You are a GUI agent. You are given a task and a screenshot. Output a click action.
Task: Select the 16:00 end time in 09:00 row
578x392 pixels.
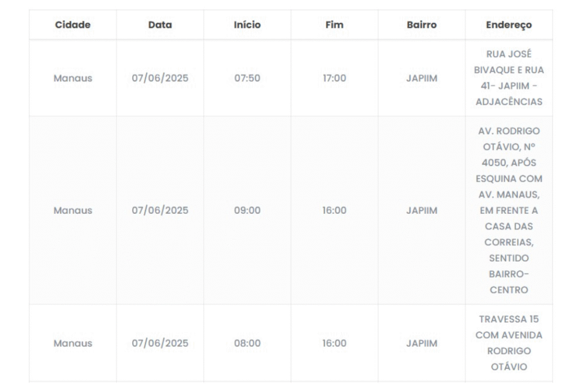pyautogui.click(x=334, y=210)
